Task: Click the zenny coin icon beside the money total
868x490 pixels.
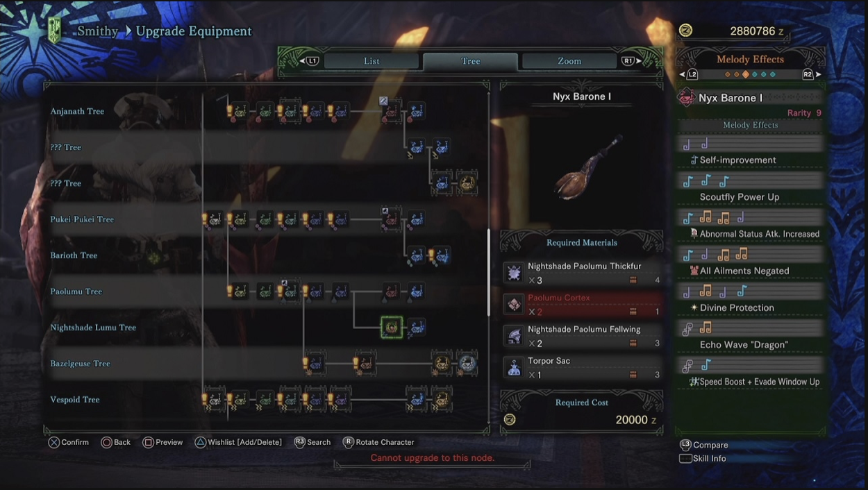Action: [685, 31]
